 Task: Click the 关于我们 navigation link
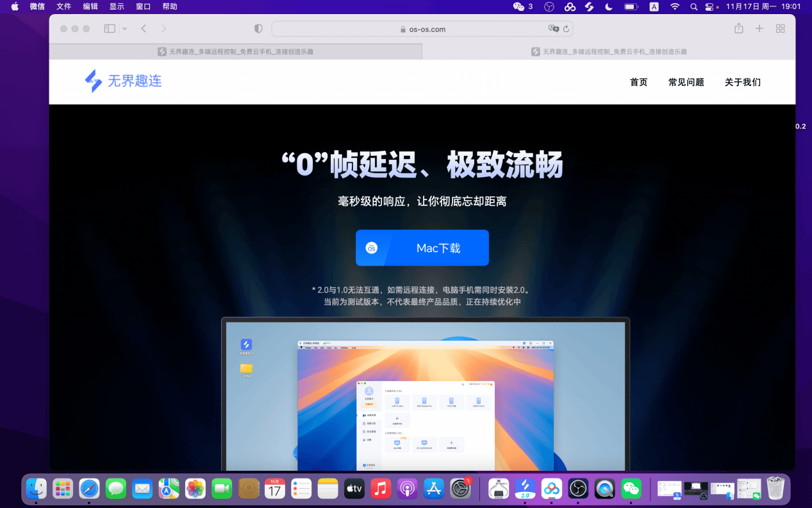(x=742, y=82)
